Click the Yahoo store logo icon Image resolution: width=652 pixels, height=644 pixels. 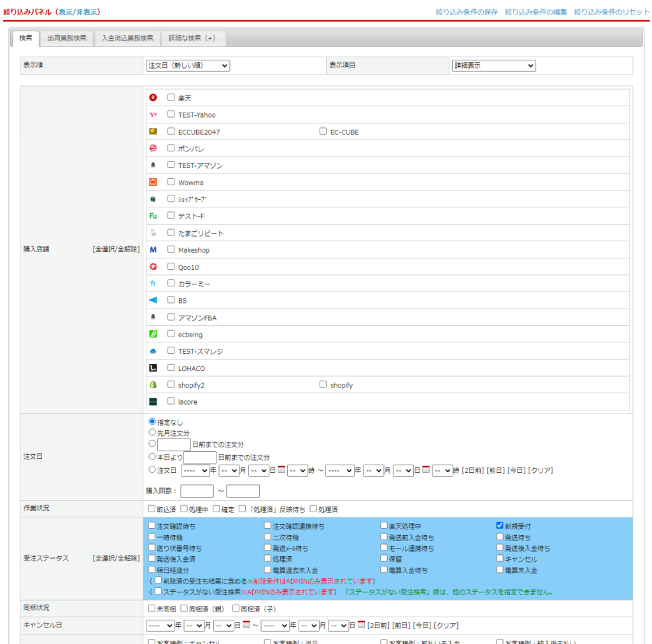153,115
